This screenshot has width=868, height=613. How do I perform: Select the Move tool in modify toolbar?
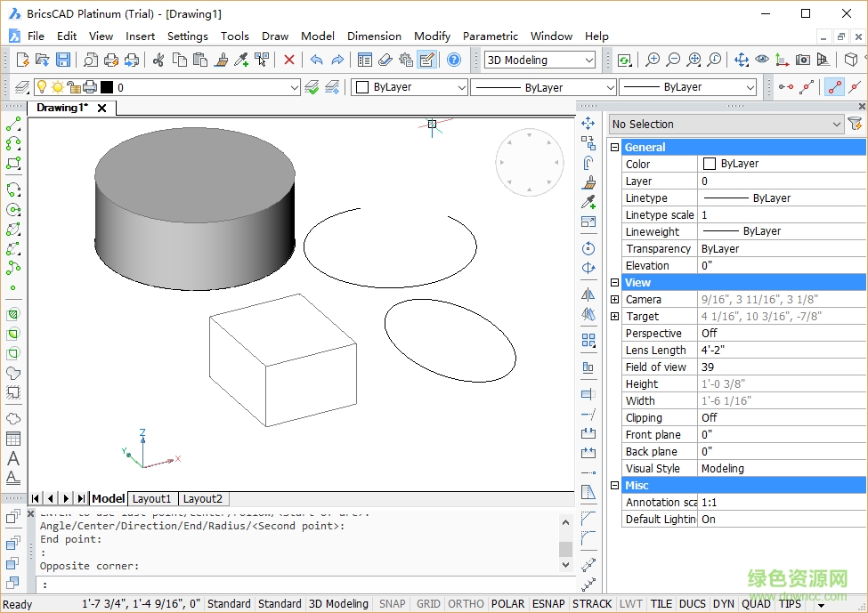588,124
